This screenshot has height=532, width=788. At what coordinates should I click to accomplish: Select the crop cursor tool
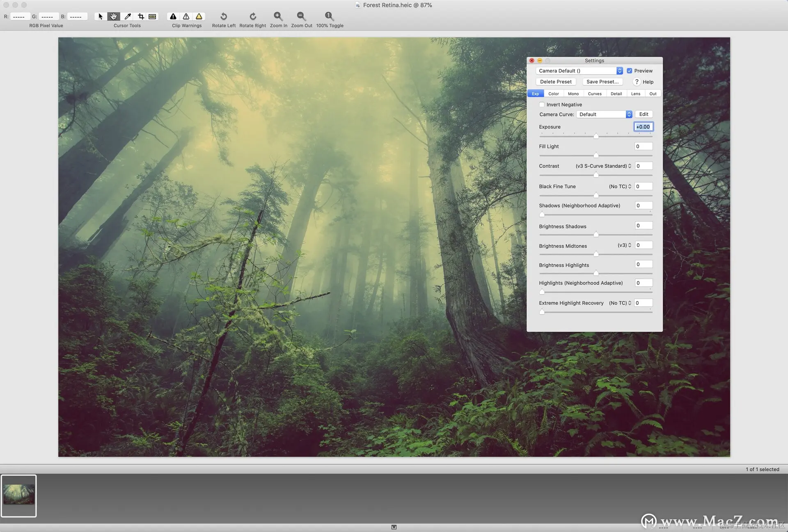[141, 16]
